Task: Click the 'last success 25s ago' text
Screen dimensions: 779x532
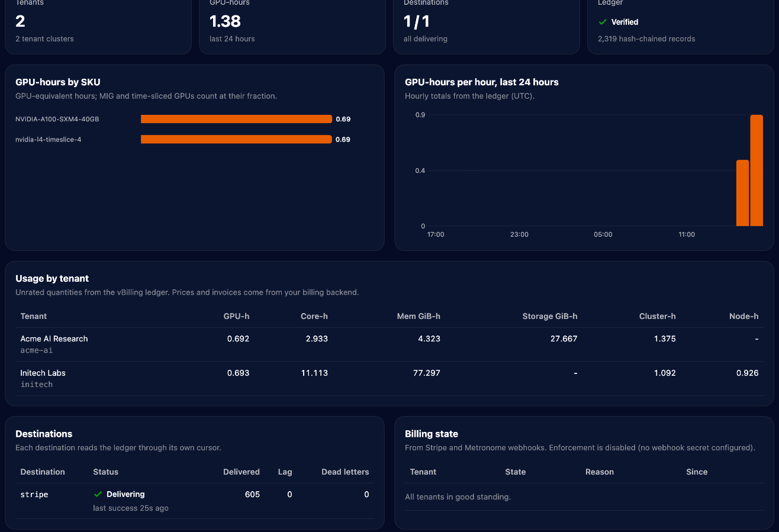Action: coord(131,508)
